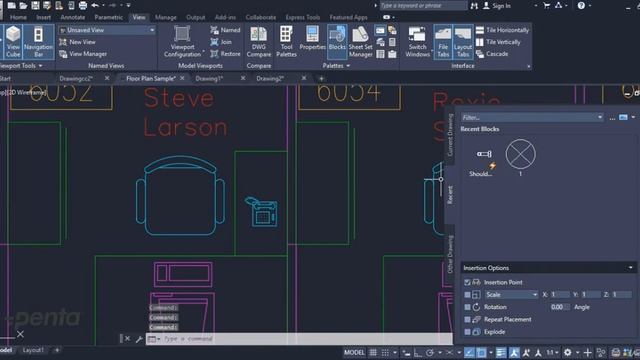Open the Manage ribbon tab
The width and height of the screenshot is (640, 360).
point(166,17)
